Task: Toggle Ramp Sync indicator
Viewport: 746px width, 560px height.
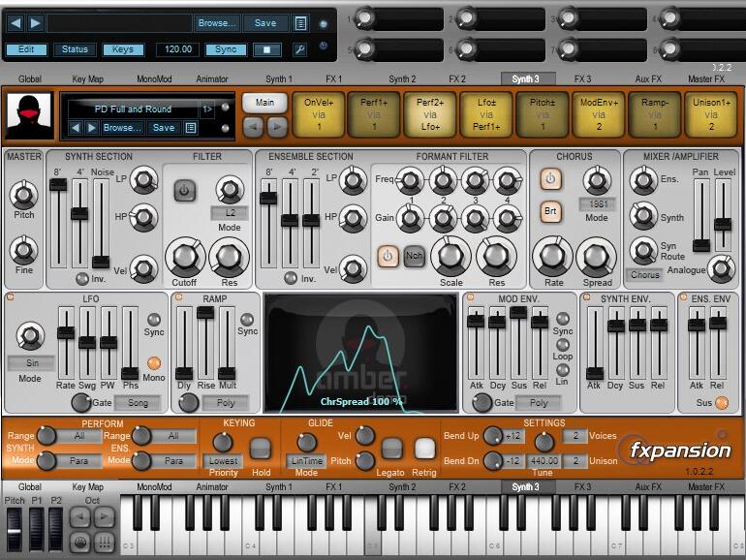Action: pos(247,320)
